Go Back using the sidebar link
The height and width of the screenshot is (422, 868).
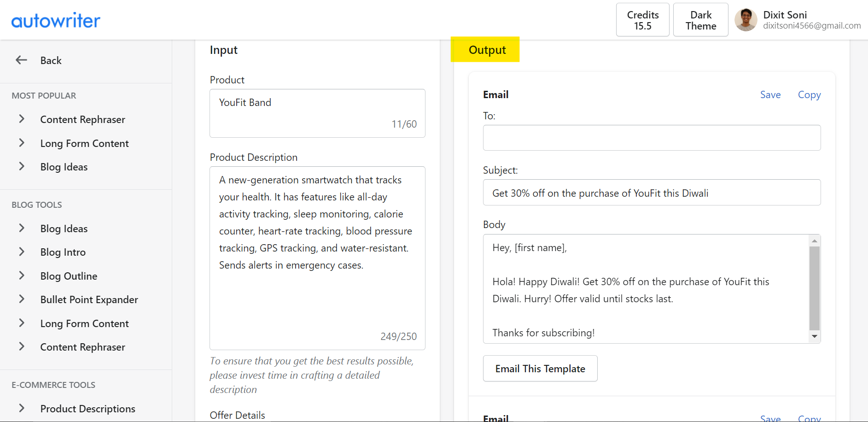51,60
